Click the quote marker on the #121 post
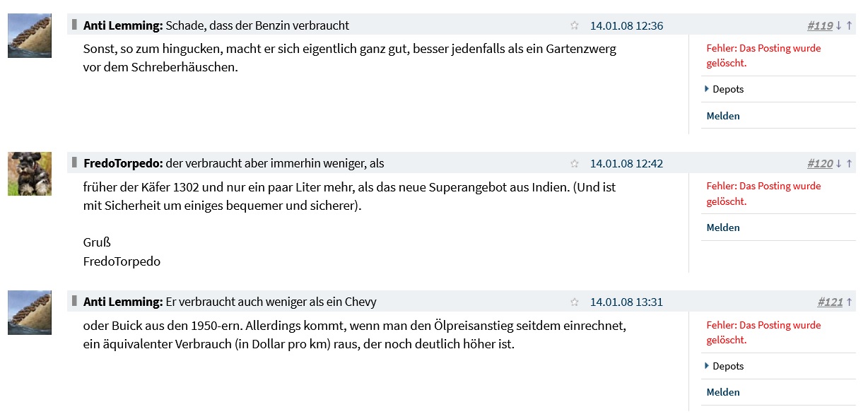 coord(75,302)
